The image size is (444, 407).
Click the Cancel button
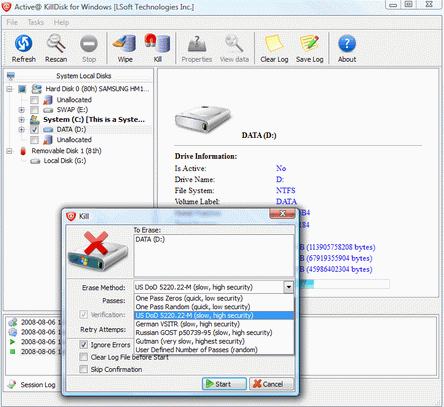tap(271, 384)
